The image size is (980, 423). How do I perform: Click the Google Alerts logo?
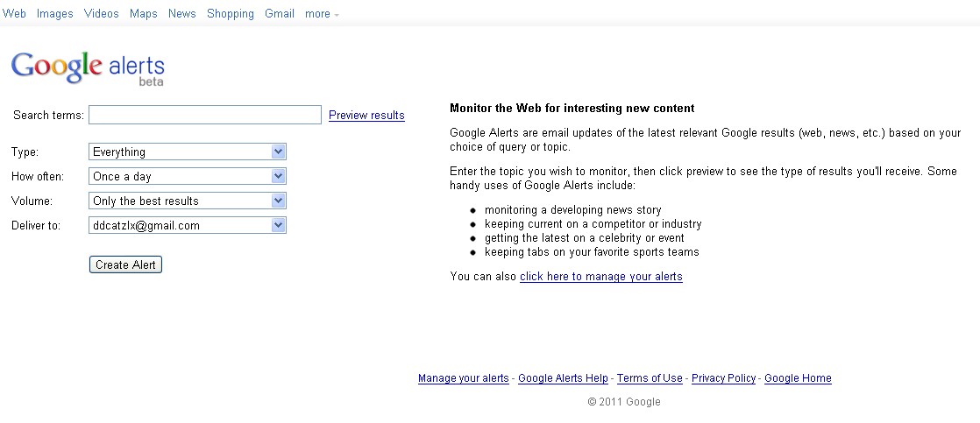[x=88, y=68]
